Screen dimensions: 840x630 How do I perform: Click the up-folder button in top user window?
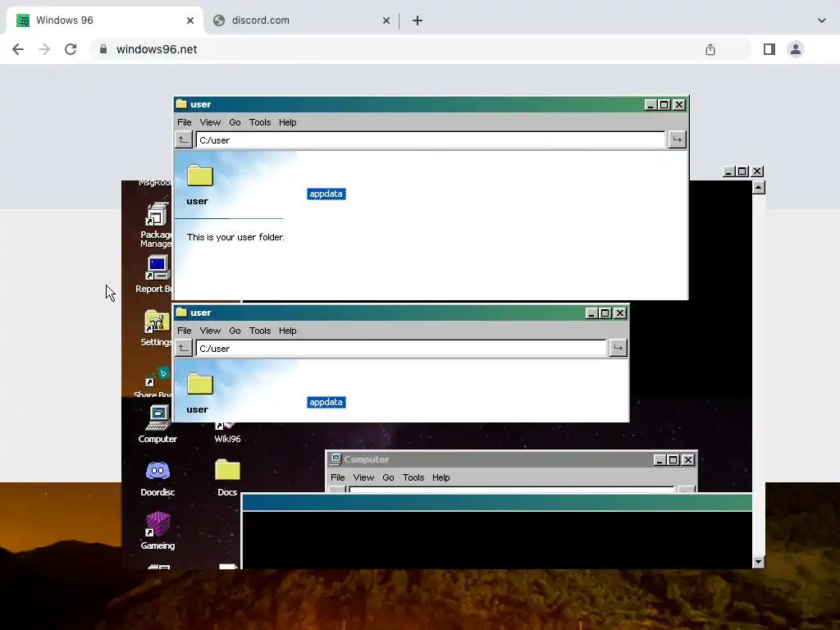183,139
